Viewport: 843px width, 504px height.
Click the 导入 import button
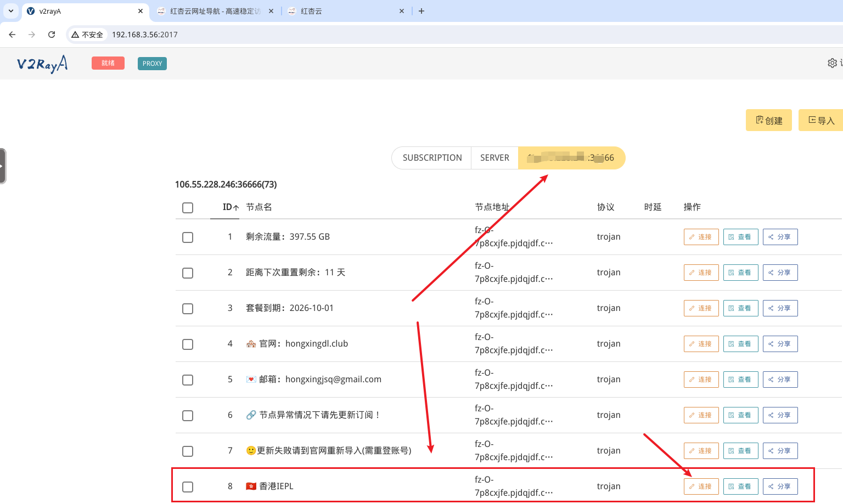[x=821, y=121]
